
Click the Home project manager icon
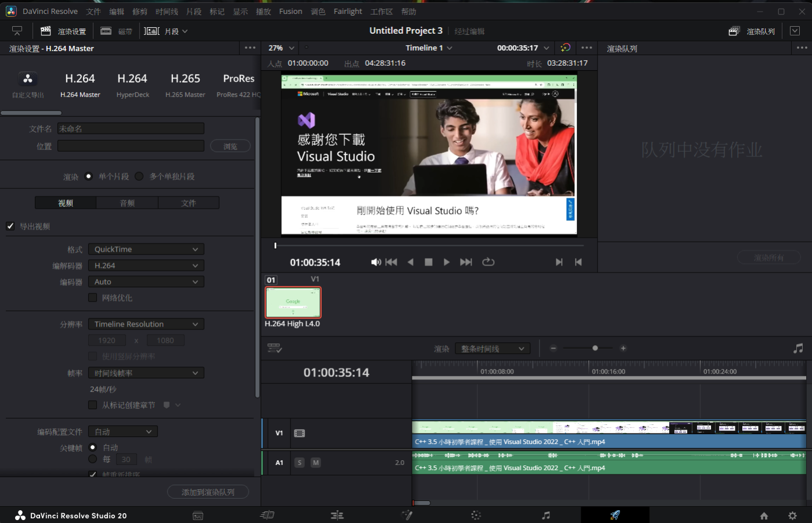click(764, 515)
